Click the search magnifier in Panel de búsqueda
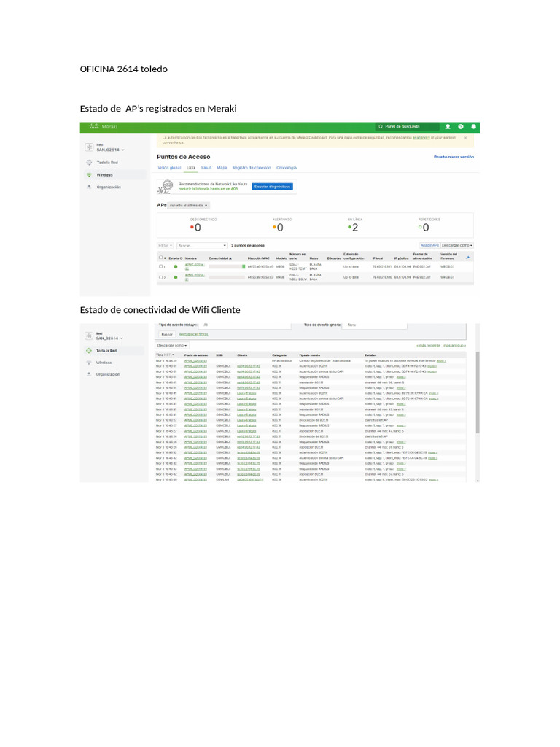The height and width of the screenshot is (747, 560). [x=380, y=126]
